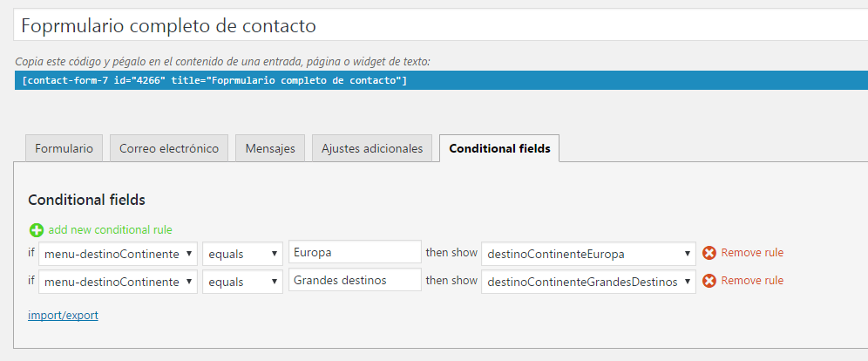
Task: Select the Conditional fields tab
Action: (x=499, y=148)
